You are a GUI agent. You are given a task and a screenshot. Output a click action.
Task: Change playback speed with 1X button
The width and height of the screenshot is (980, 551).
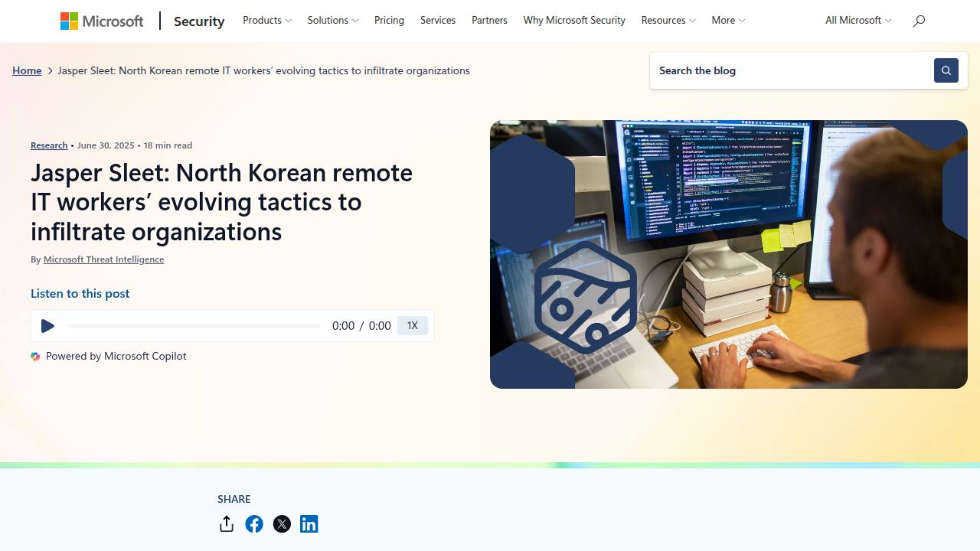(x=413, y=325)
